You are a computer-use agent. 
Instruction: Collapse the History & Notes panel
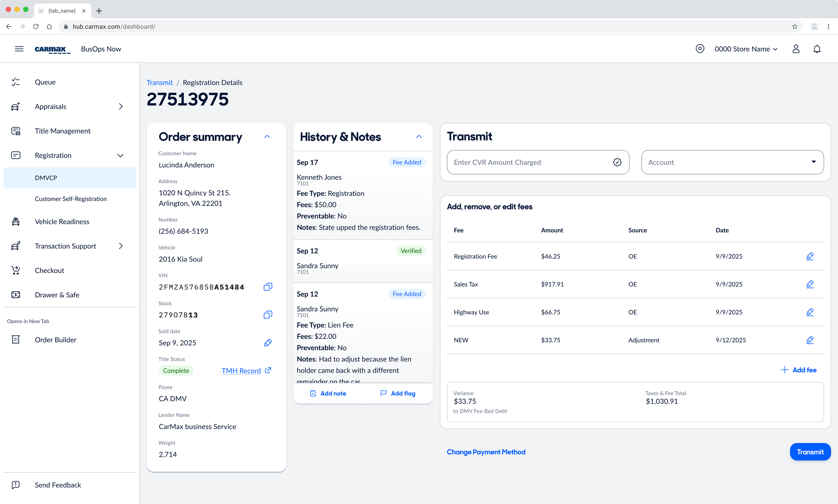[418, 137]
